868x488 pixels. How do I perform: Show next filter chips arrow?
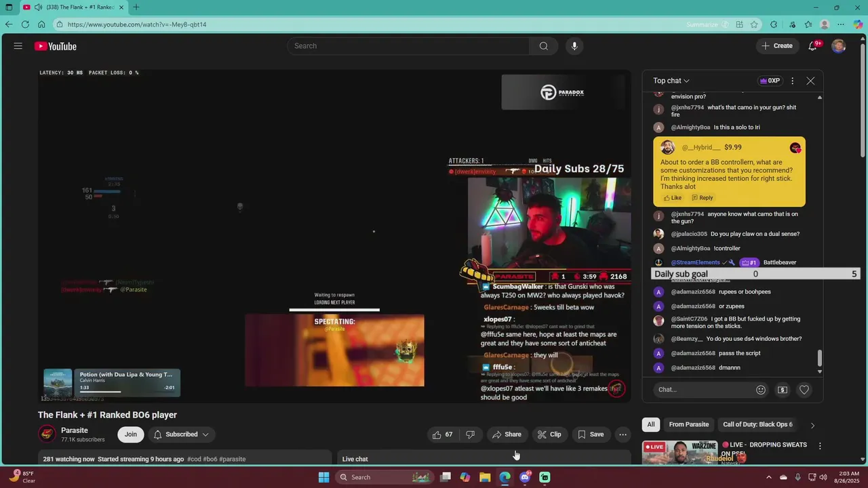coord(812,425)
